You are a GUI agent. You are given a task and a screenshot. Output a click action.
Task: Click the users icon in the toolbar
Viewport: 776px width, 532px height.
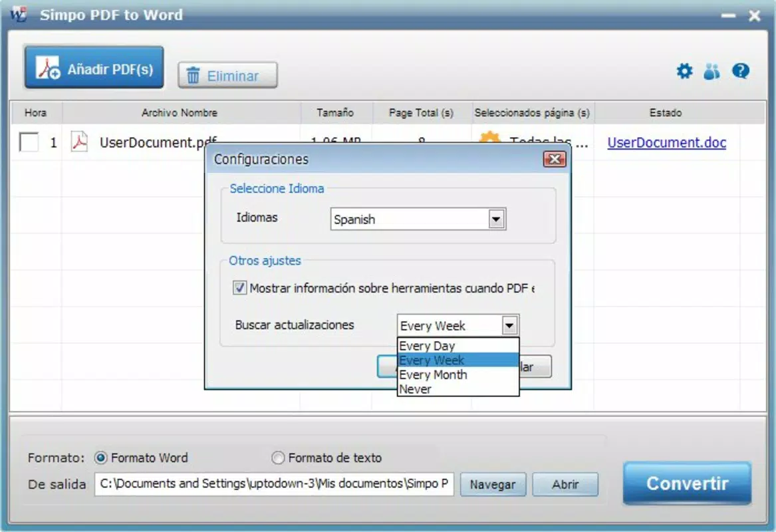pos(711,71)
